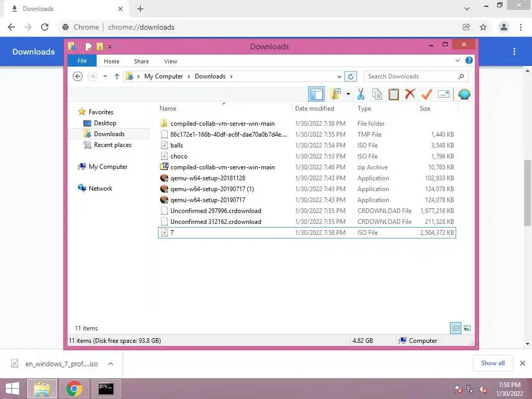Reload the Chrome page
532x399 pixels.
click(x=45, y=27)
